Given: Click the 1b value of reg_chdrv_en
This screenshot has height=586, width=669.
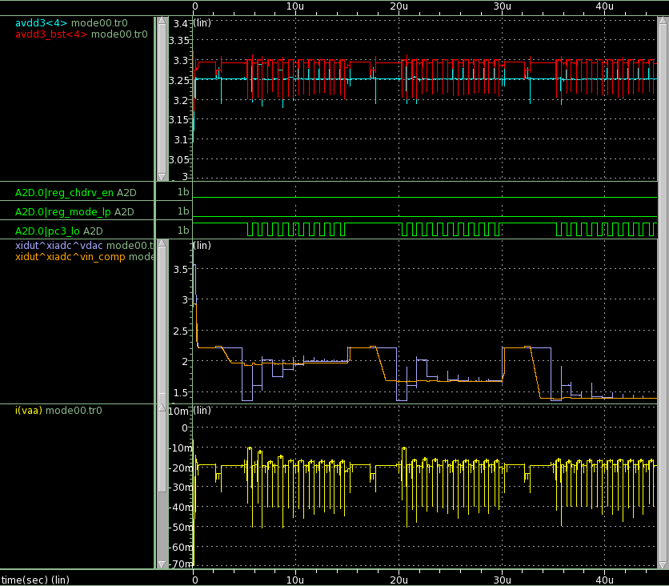Looking at the screenshot, I should [183, 192].
